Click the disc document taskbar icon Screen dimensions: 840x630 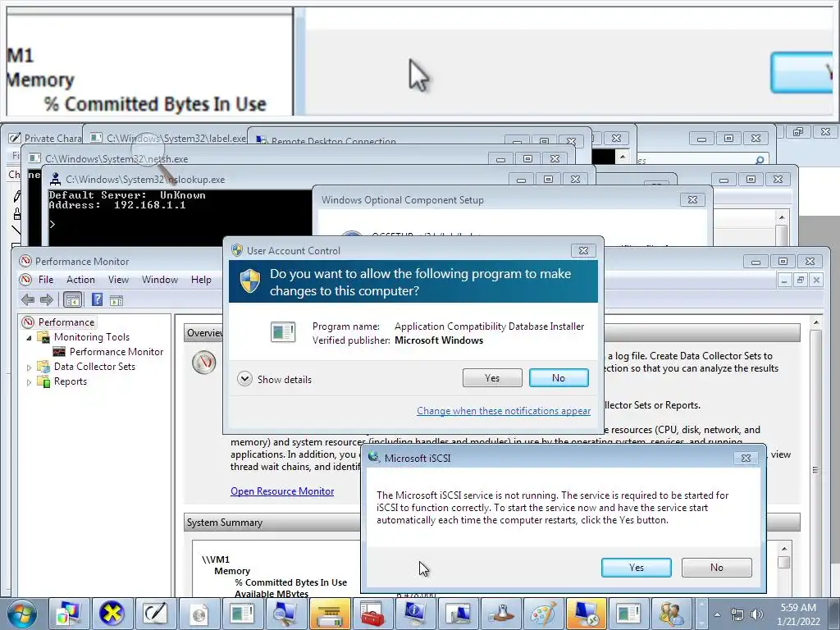tap(199, 614)
